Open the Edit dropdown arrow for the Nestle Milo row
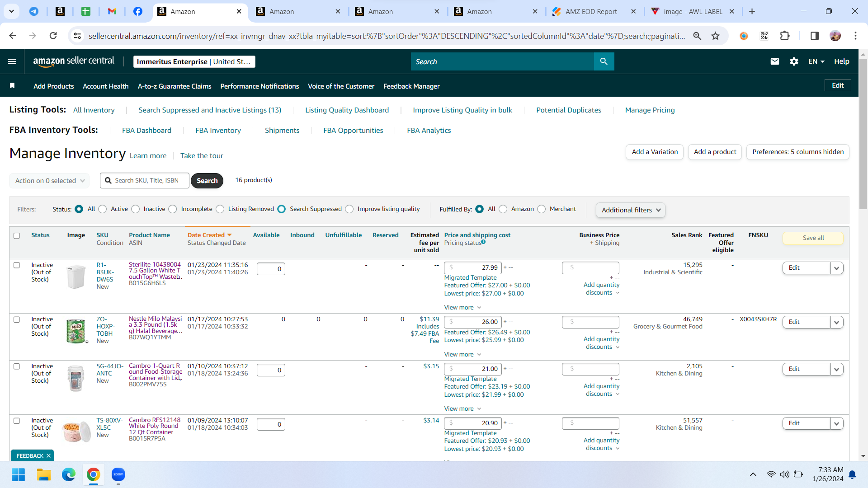868x488 pixels. click(837, 322)
